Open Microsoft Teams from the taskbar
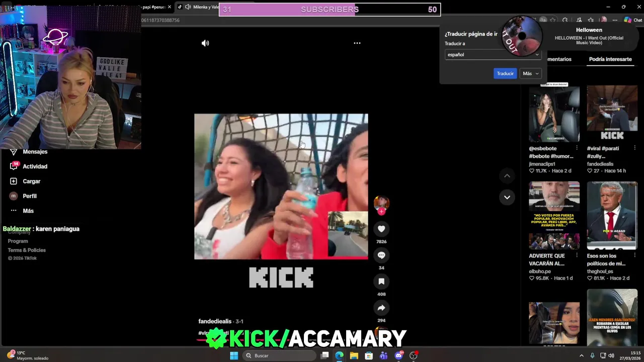The width and height of the screenshot is (644, 362). tap(384, 355)
